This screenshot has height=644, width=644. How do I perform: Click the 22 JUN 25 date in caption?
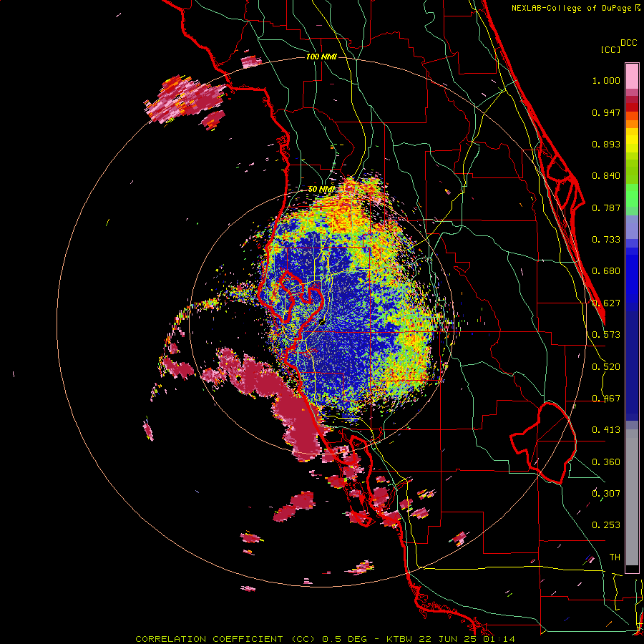tap(449, 639)
